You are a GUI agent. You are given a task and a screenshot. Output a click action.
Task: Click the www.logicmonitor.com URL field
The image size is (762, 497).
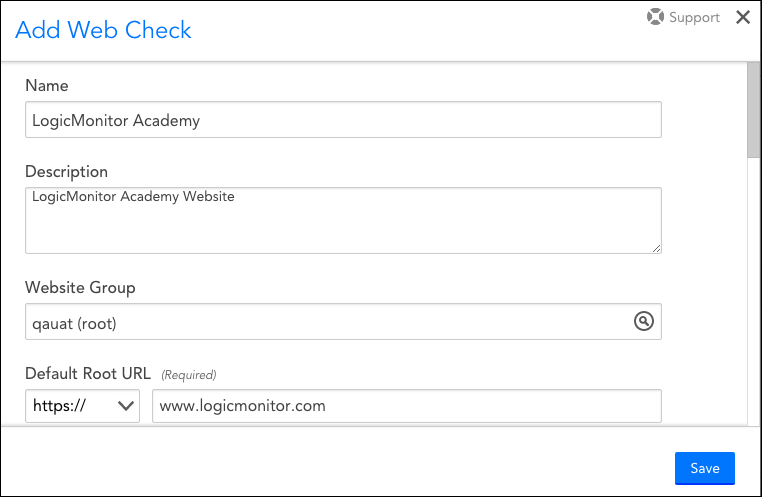pos(406,406)
